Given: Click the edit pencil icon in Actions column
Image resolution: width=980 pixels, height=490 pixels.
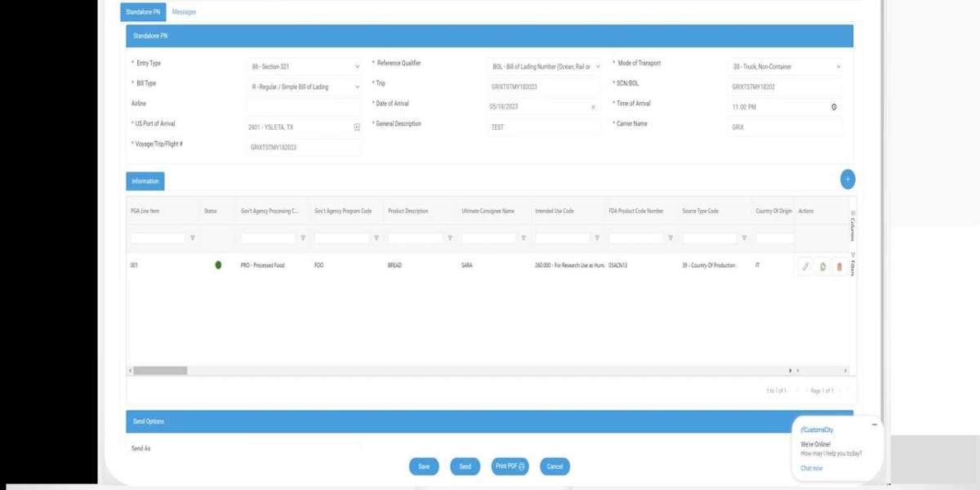Looking at the screenshot, I should coord(805,265).
